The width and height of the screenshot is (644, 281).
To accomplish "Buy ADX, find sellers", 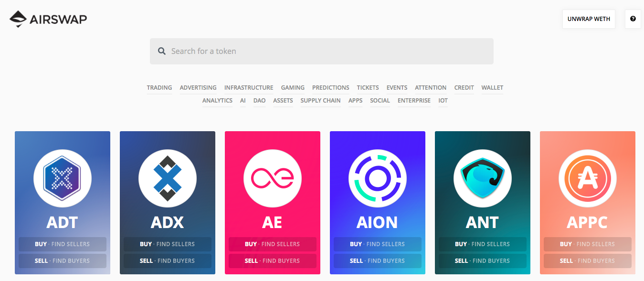I will coord(168,244).
